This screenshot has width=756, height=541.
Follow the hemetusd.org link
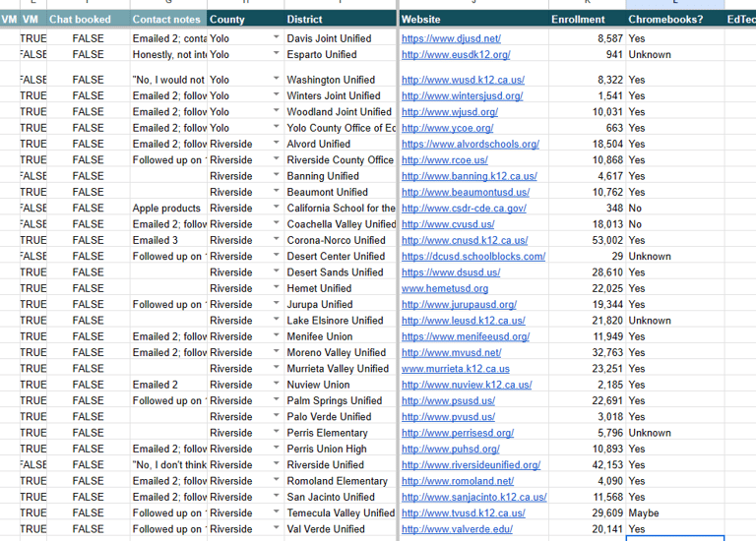click(445, 288)
